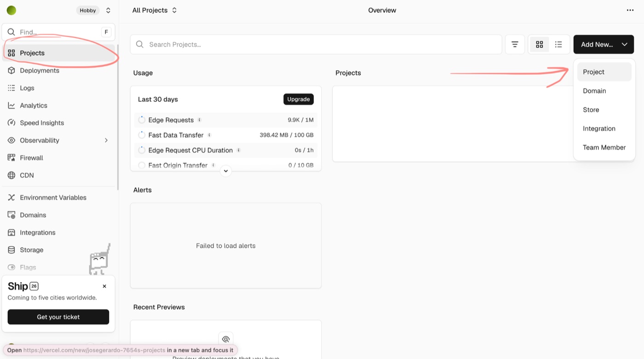Image resolution: width=644 pixels, height=359 pixels.
Task: Go to Domains in the sidebar
Action: point(59,215)
